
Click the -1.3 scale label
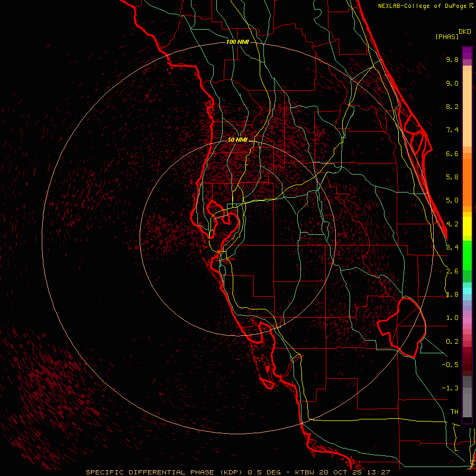click(450, 388)
